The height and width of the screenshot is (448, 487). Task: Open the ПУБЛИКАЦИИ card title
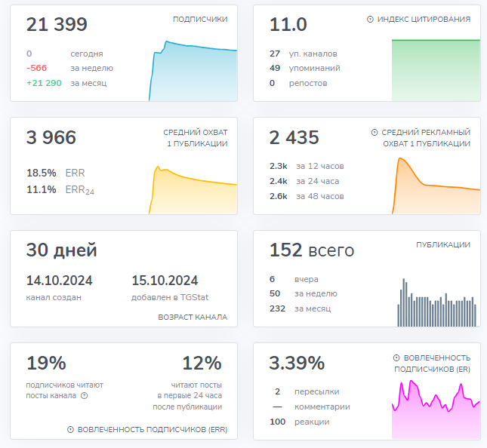tap(443, 245)
